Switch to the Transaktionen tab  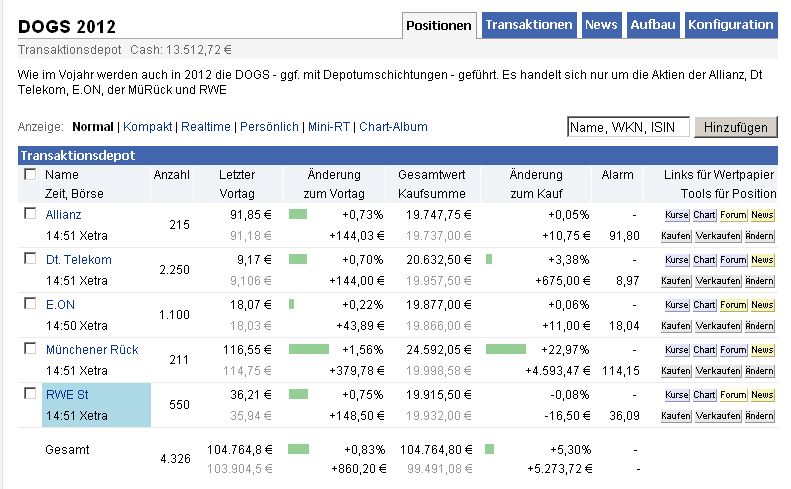pos(530,25)
